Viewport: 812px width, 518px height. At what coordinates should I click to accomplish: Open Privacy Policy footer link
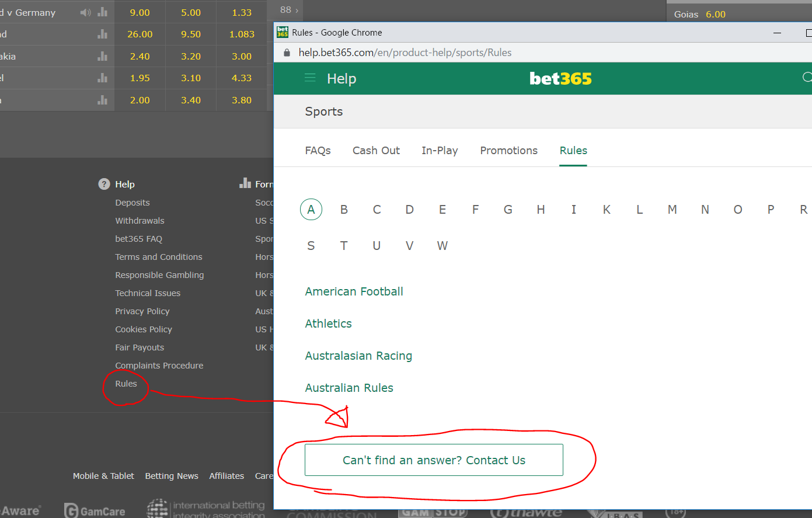[142, 311]
